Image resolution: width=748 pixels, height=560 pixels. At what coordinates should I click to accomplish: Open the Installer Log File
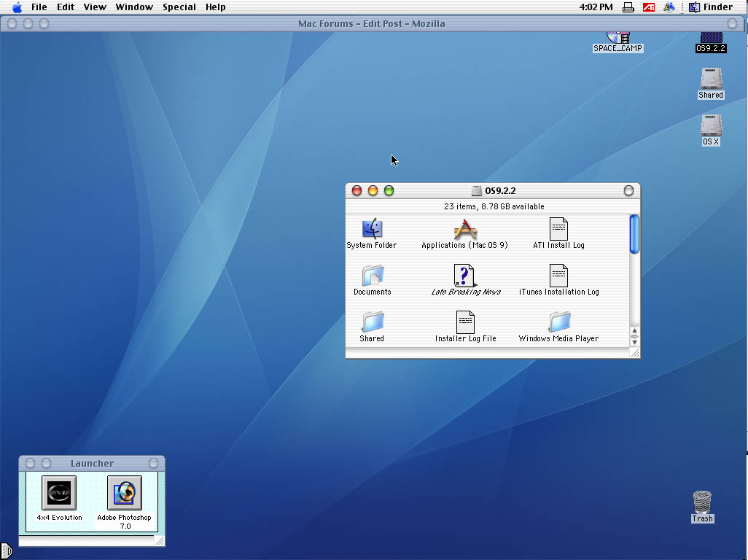[464, 323]
